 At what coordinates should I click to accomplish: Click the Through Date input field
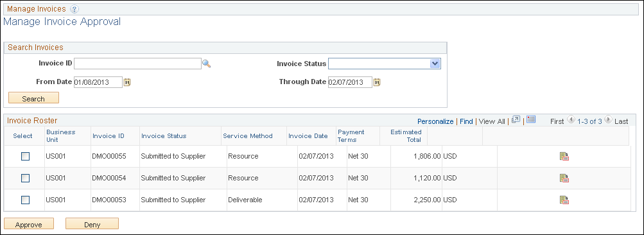350,82
